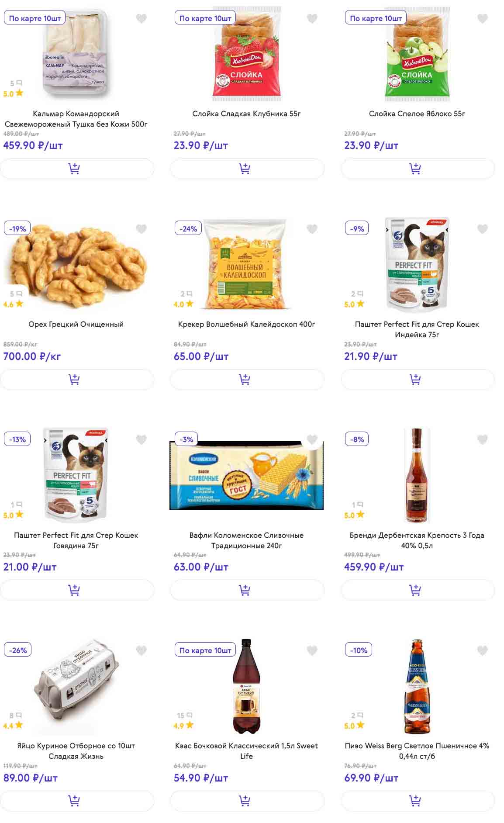Image resolution: width=504 pixels, height=823 pixels.
Task: Favorite the Кальмар Командорский product
Action: pos(141,18)
